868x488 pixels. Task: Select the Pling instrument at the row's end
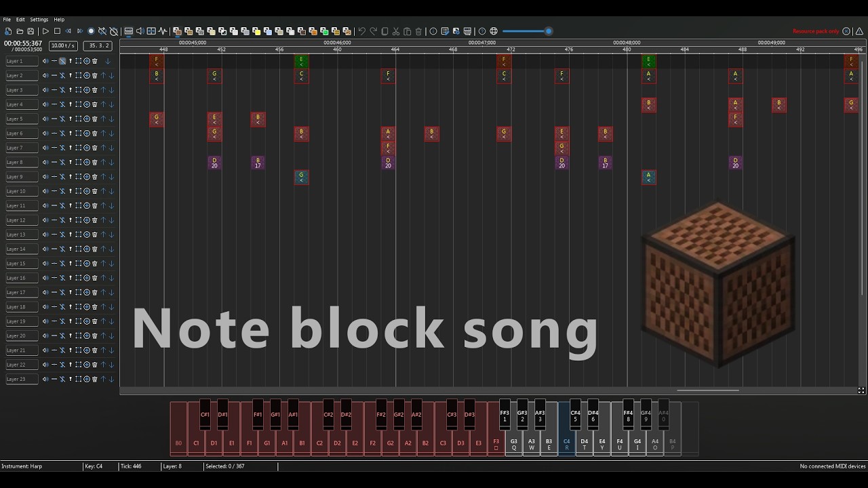click(347, 31)
